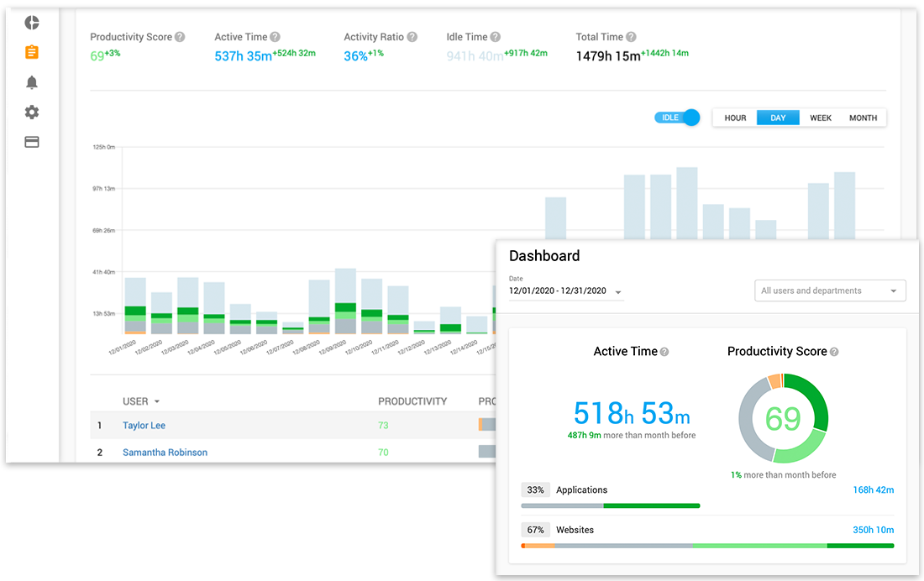Switch chart to WEEK view

point(821,118)
